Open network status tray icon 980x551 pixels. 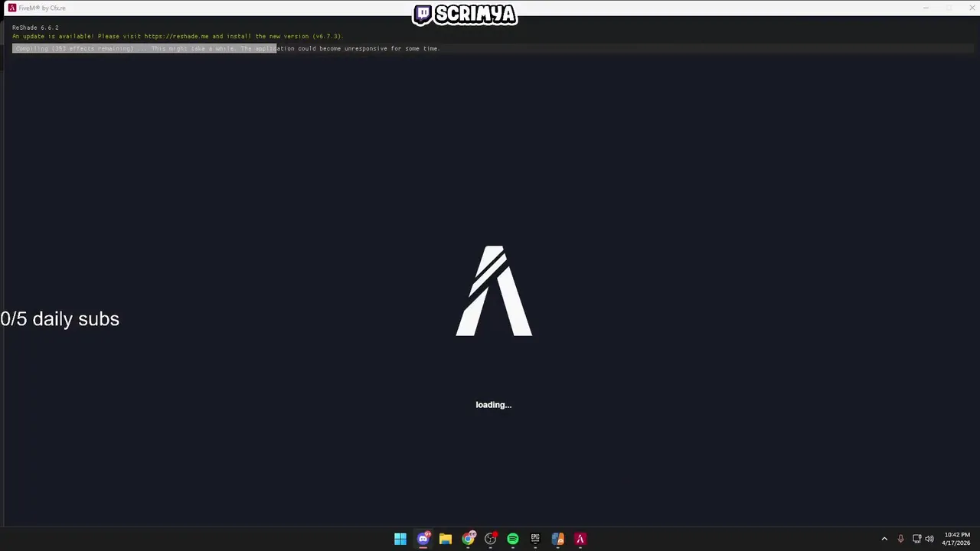[916, 539]
